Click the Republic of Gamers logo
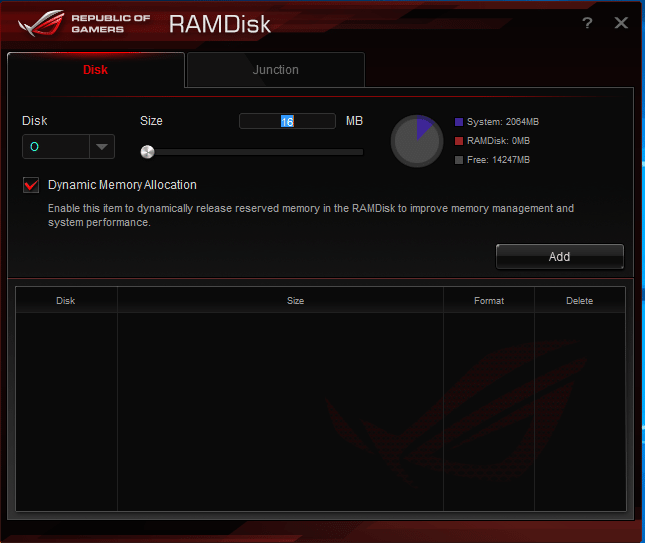Screen dimensions: 645x543 pyautogui.click(x=84, y=23)
